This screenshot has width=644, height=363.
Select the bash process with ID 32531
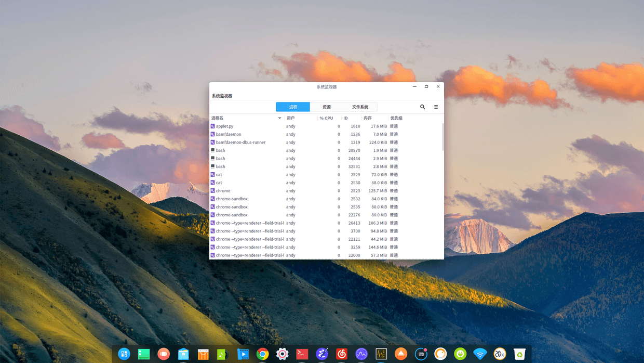326,166
